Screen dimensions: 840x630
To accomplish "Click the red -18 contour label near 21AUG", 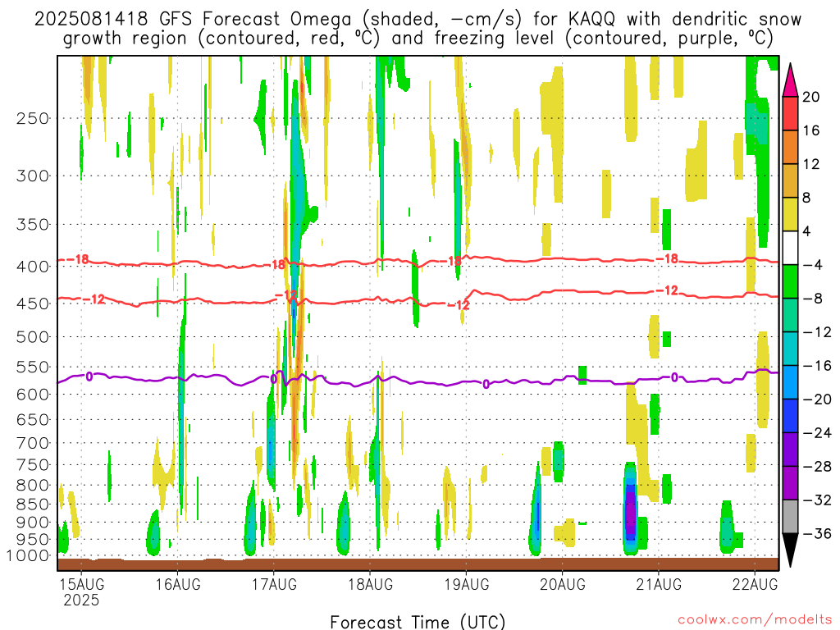I will click(668, 258).
